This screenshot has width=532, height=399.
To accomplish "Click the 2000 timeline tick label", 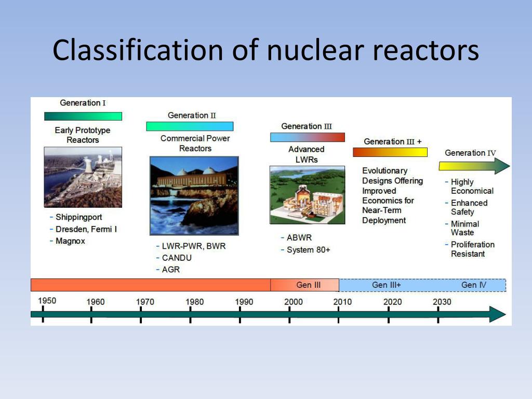I will 294,302.
